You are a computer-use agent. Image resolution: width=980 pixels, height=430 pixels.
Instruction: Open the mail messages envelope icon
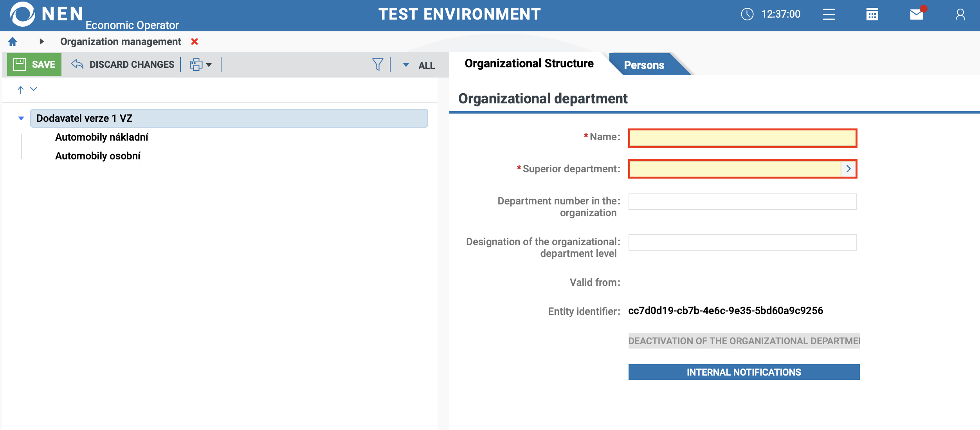[916, 14]
